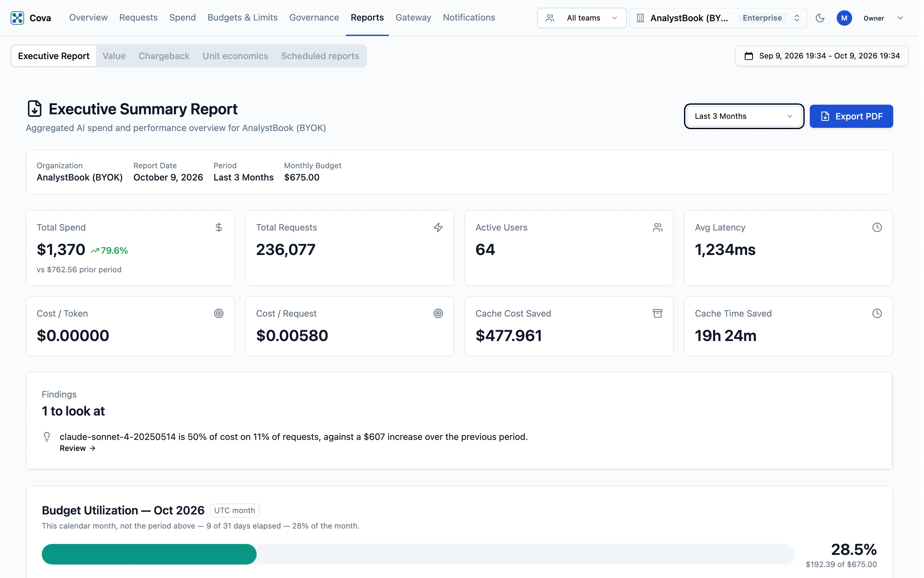The height and width of the screenshot is (578, 924).
Task: Open the Budgets & Limits page
Action: 243,18
